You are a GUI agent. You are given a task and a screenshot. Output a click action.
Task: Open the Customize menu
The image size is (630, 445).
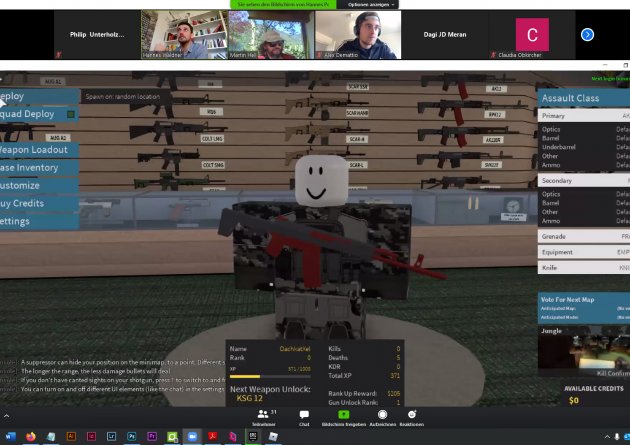pyautogui.click(x=39, y=186)
